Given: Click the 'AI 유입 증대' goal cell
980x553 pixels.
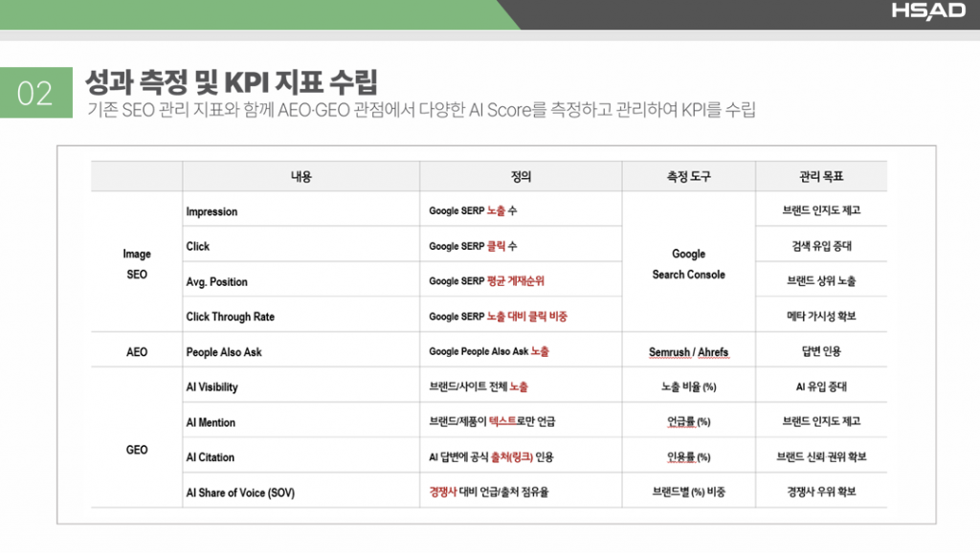Looking at the screenshot, I should (821, 387).
